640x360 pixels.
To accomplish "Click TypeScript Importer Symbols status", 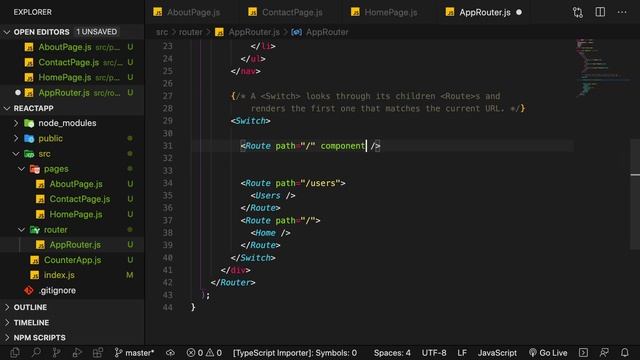I will pyautogui.click(x=295, y=353).
